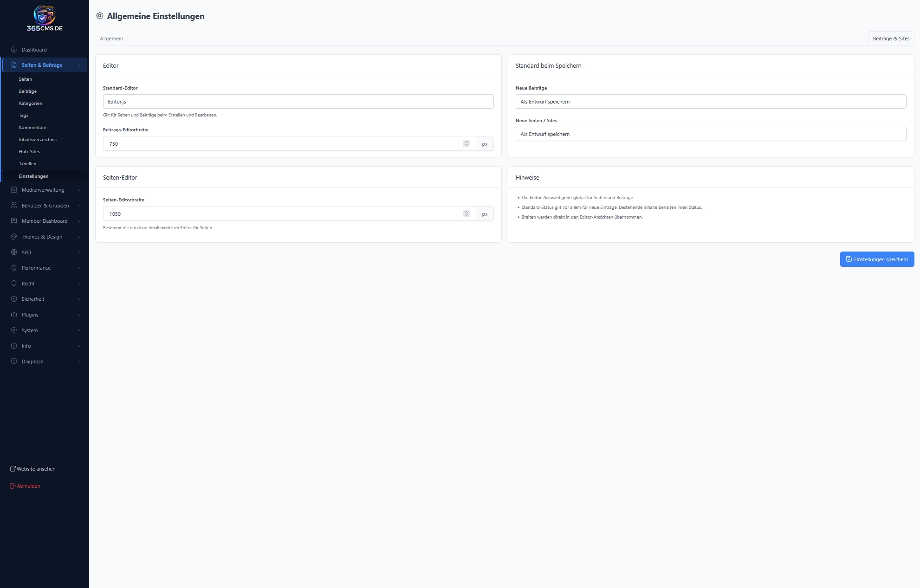920x588 pixels.
Task: Open the Kommentare submenu item
Action: point(32,128)
